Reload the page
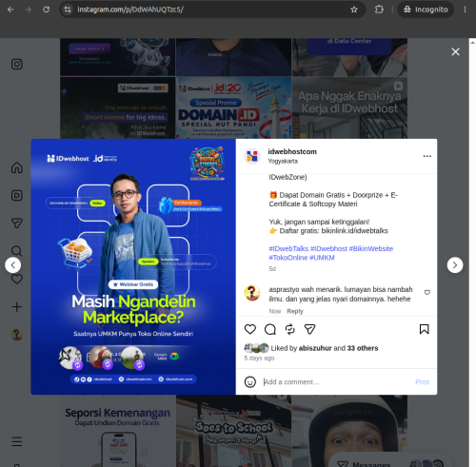The height and width of the screenshot is (467, 476). 47,10
